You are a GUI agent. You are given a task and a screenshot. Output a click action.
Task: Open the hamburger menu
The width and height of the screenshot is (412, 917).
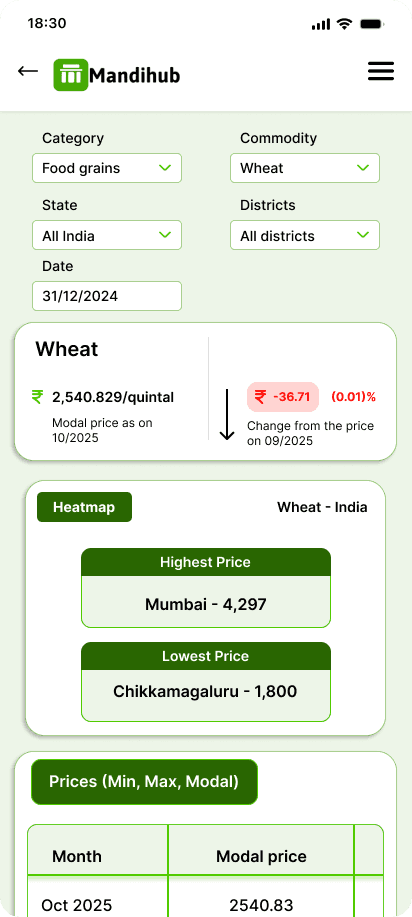coord(381,71)
